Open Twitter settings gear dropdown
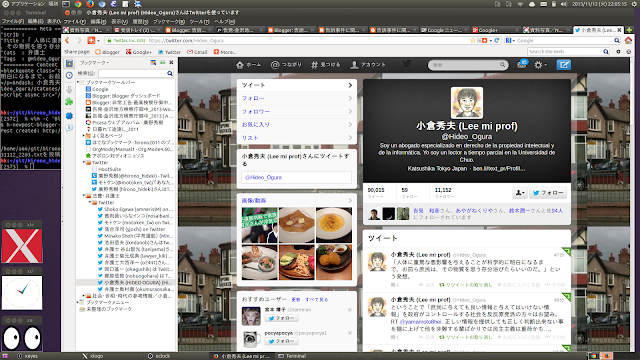Image resolution: width=640 pixels, height=360 pixels. (x=540, y=64)
